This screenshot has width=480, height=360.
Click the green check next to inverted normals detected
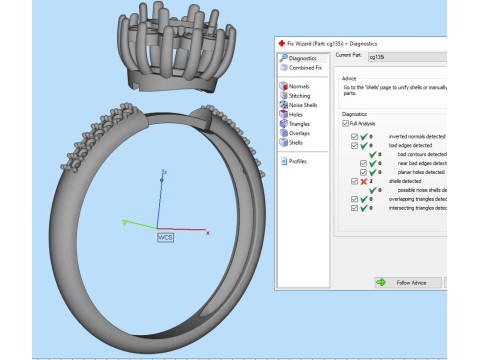tap(364, 137)
